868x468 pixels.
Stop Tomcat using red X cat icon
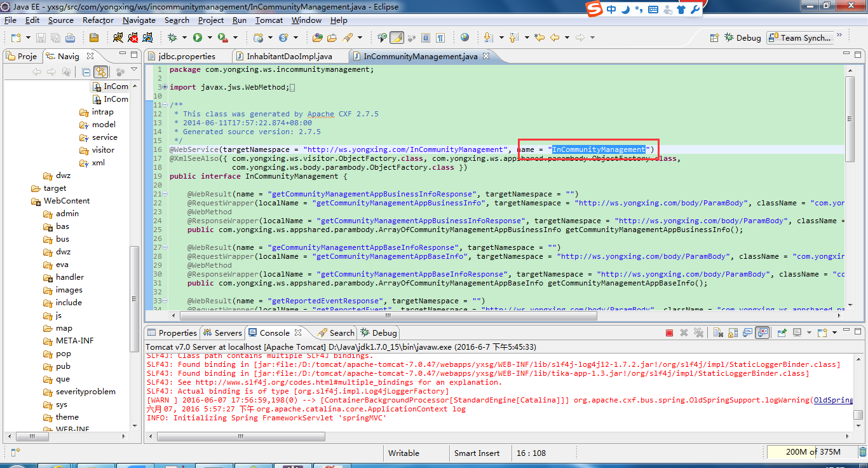coord(133,38)
